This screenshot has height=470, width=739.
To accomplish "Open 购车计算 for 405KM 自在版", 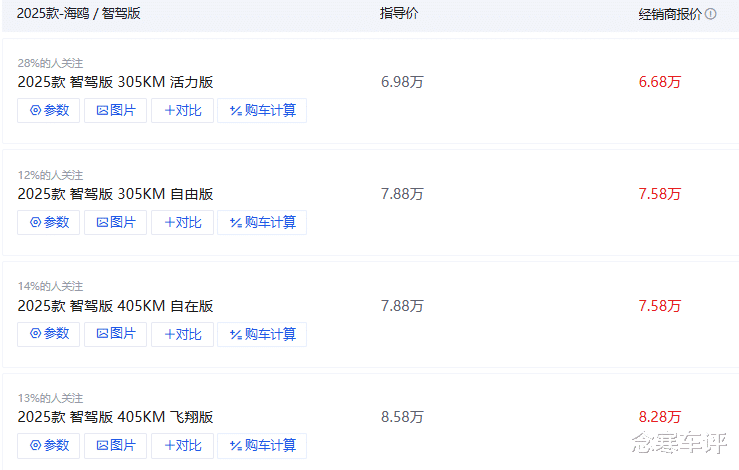I will pos(262,334).
